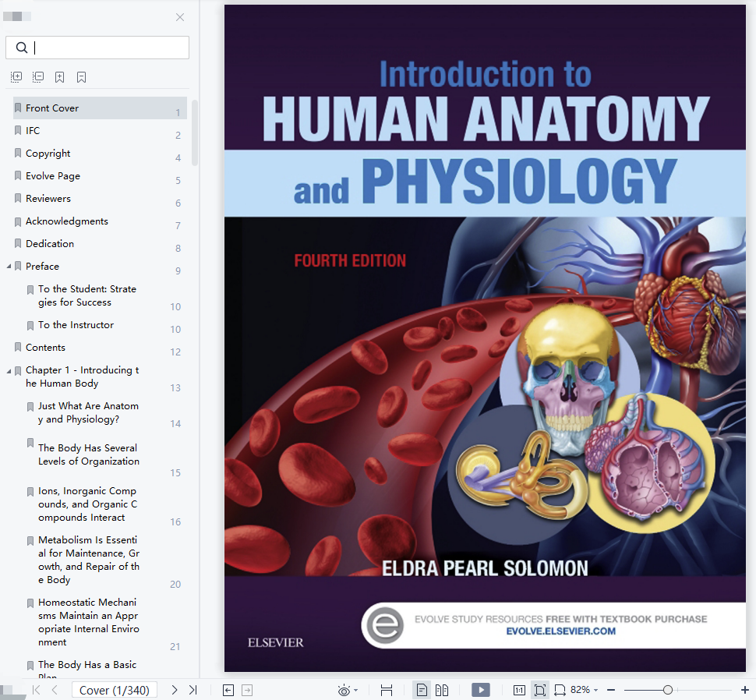
Task: Click the search magnifier icon
Action: (x=22, y=48)
